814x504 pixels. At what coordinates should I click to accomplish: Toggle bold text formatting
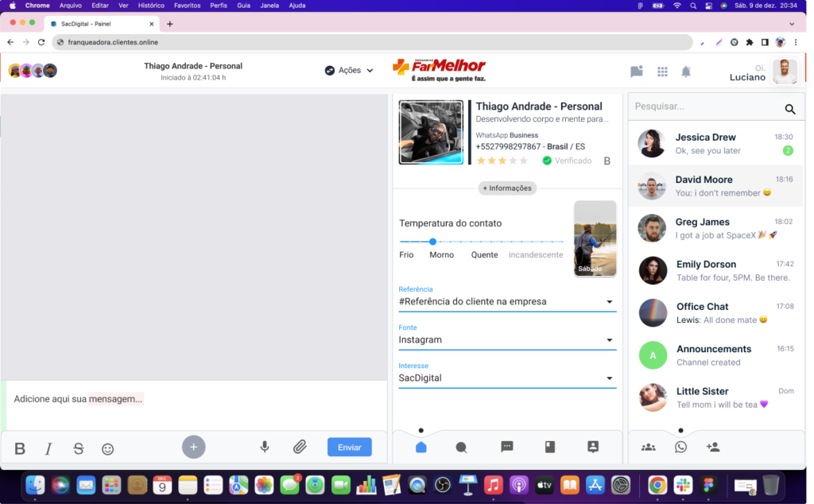click(19, 448)
